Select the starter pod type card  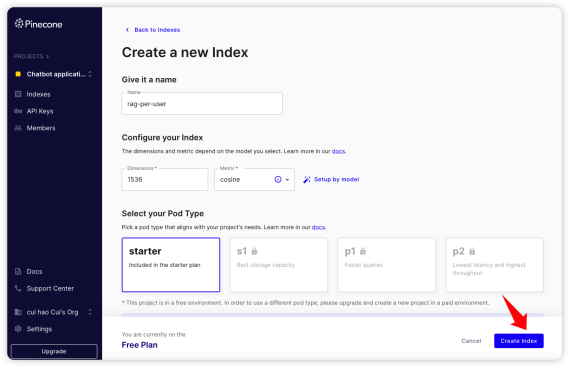pyautogui.click(x=171, y=265)
